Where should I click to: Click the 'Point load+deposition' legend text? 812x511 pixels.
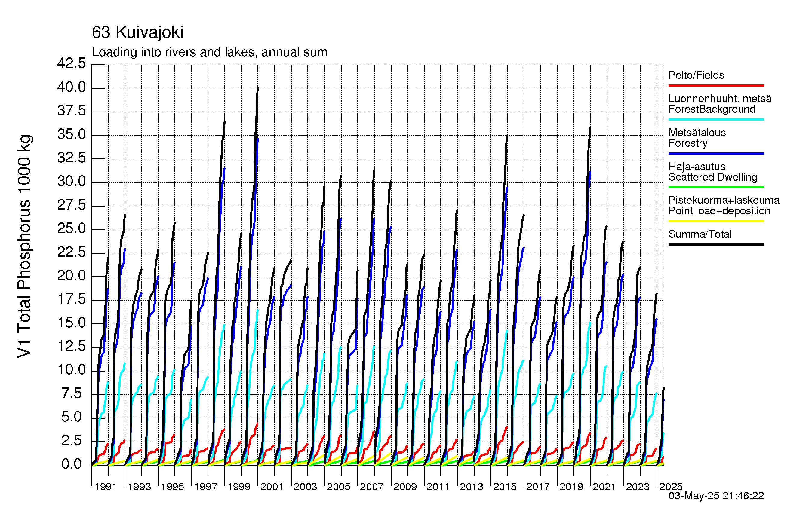point(719,211)
